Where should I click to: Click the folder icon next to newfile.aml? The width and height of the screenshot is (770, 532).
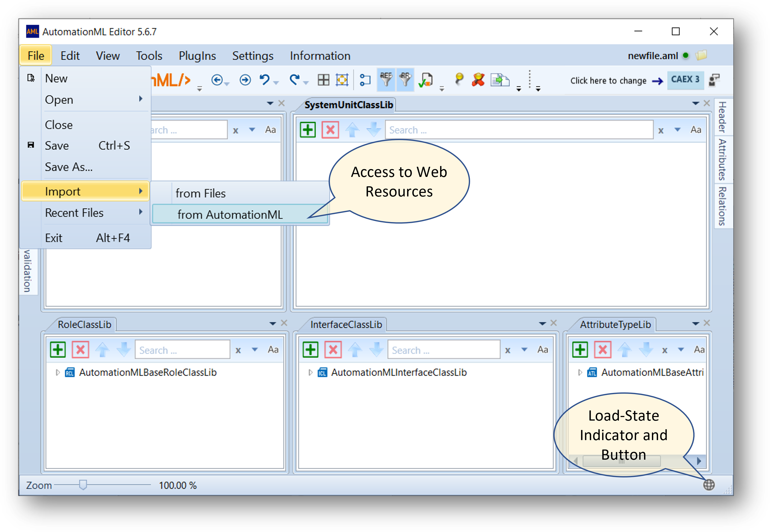701,55
